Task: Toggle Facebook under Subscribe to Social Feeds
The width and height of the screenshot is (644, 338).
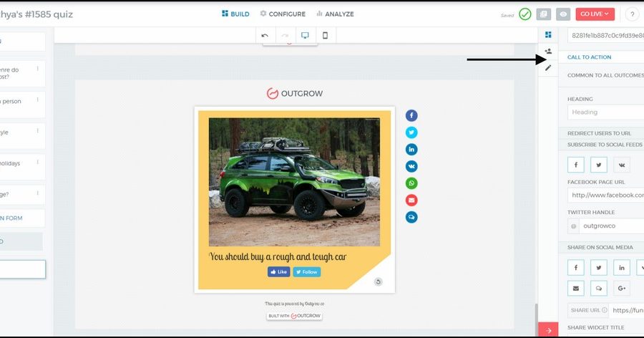Action: click(576, 165)
